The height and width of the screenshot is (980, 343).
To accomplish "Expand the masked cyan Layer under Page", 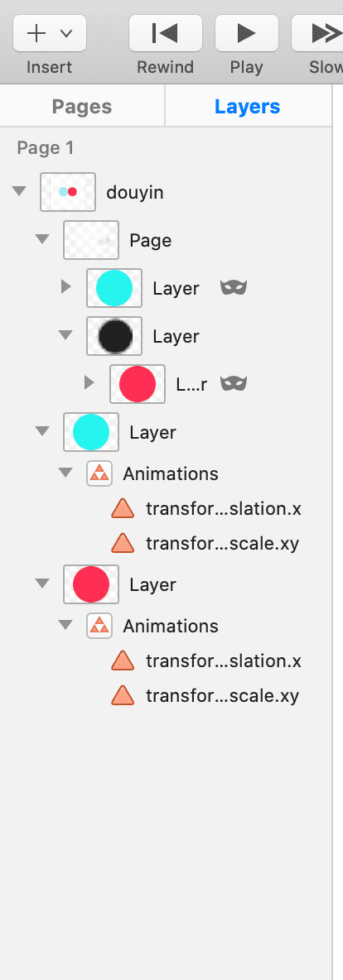I will tap(66, 287).
